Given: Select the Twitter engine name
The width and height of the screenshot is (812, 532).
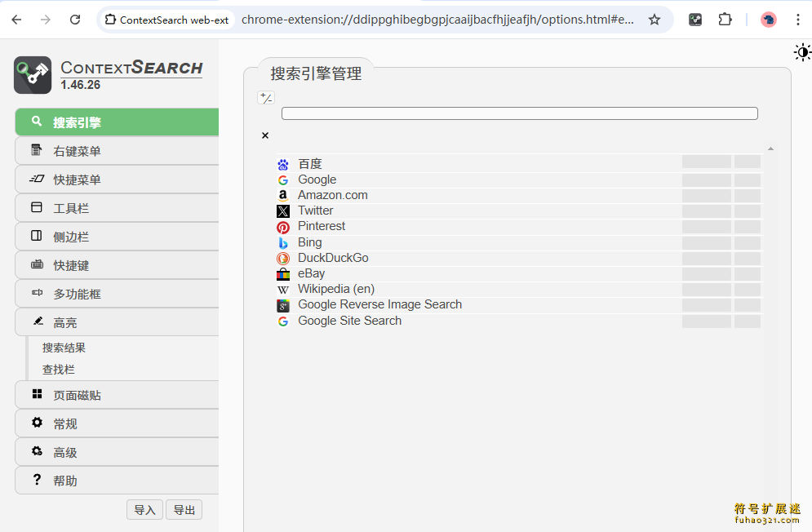Looking at the screenshot, I should coord(315,211).
